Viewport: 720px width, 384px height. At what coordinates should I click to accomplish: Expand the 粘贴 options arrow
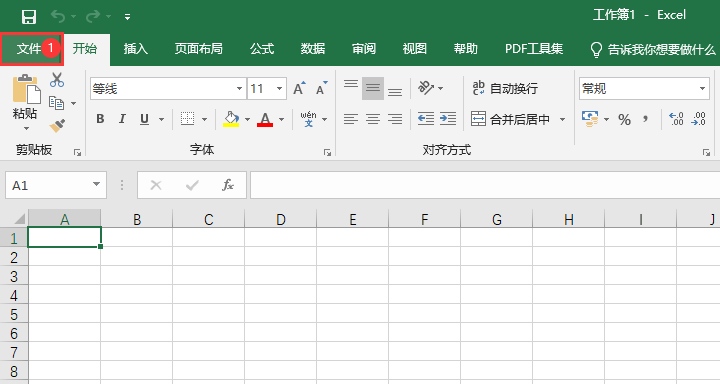[x=26, y=128]
